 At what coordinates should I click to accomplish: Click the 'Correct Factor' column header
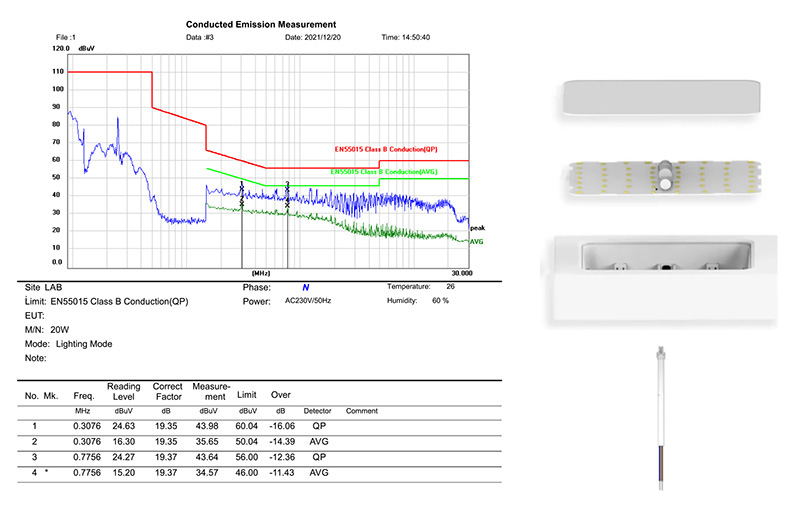click(167, 391)
